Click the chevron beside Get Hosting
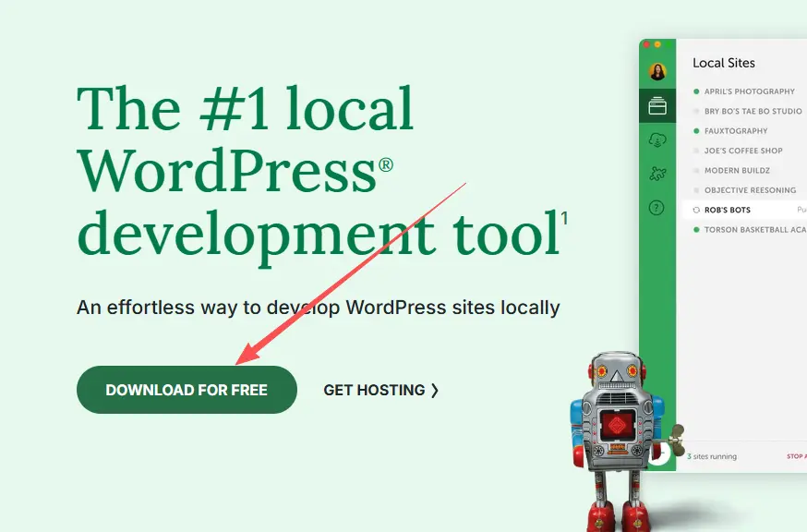Screen dimensions: 807x532 click(435, 391)
